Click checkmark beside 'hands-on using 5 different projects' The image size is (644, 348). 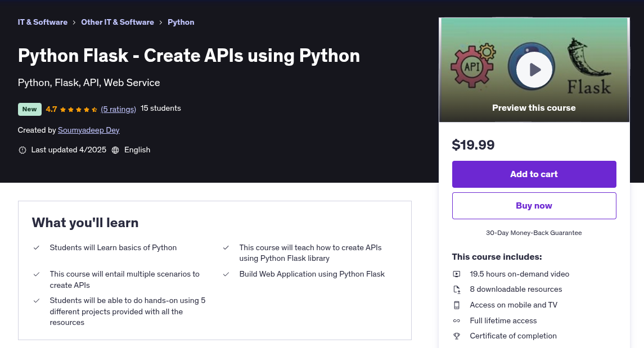[x=37, y=301]
